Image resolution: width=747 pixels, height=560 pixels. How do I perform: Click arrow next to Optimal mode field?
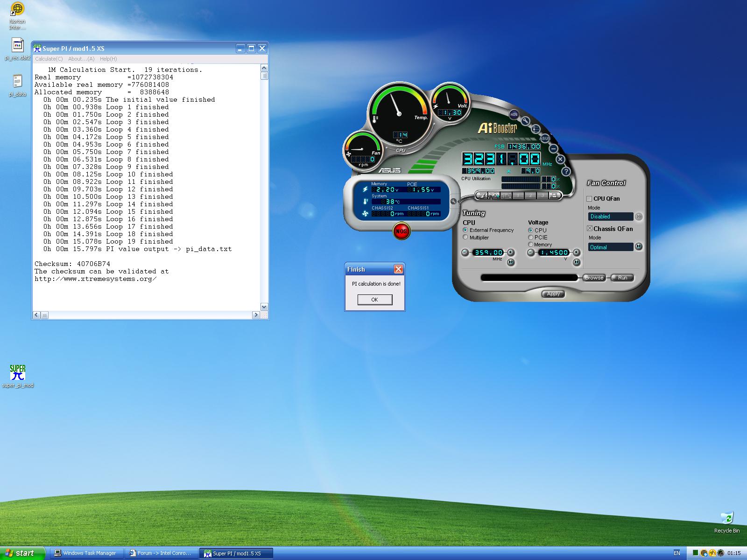(x=639, y=246)
